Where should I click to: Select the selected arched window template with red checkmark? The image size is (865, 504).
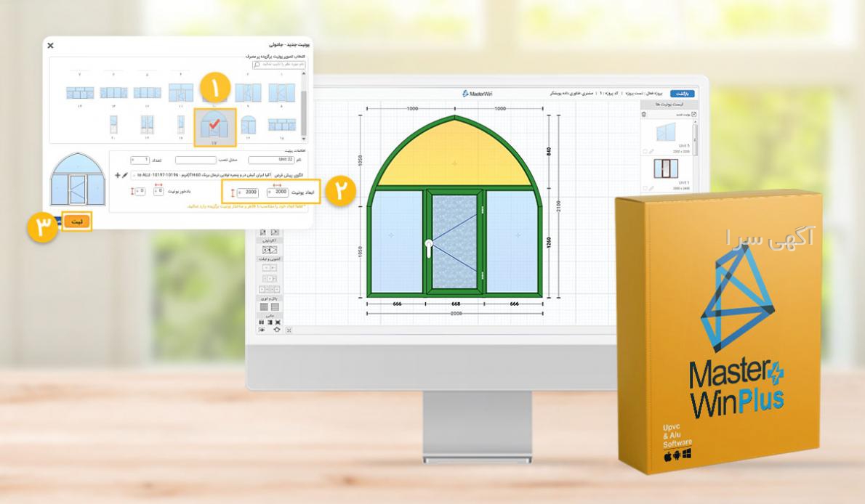(215, 126)
